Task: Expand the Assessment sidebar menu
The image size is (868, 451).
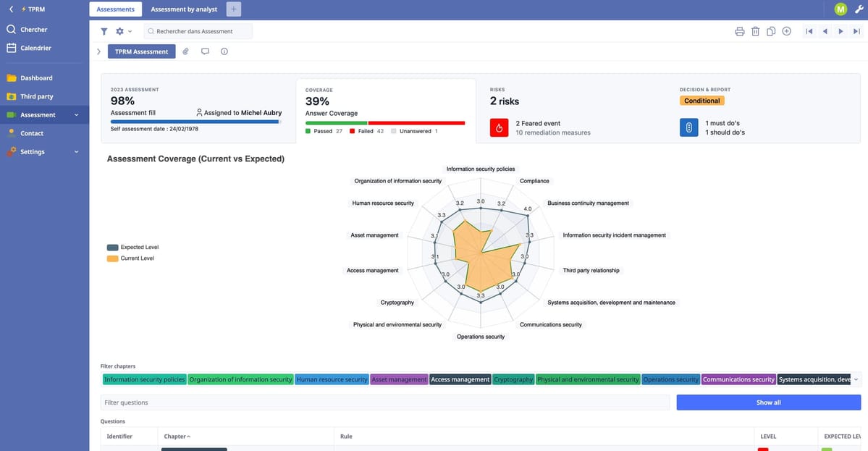Action: [76, 115]
